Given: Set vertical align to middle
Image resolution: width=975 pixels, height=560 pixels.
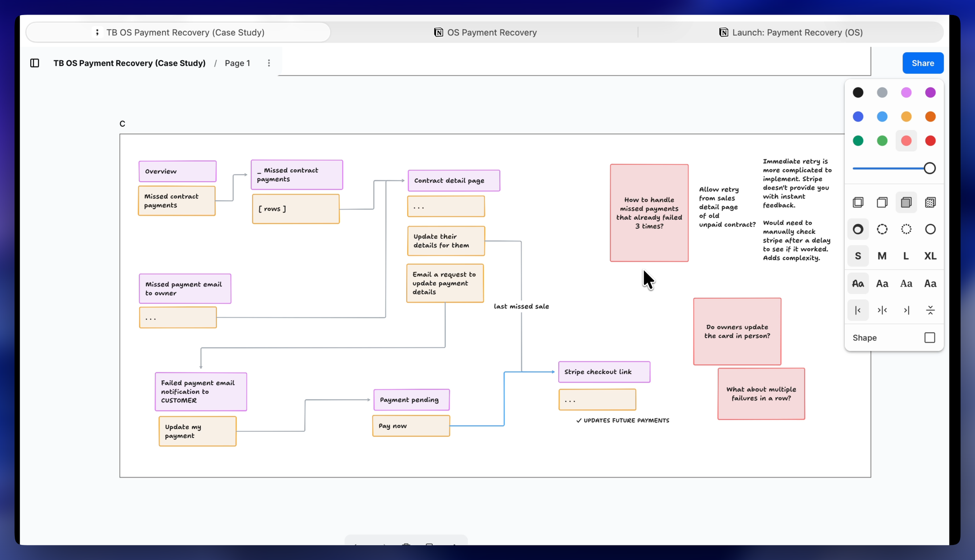Looking at the screenshot, I should click(x=930, y=310).
